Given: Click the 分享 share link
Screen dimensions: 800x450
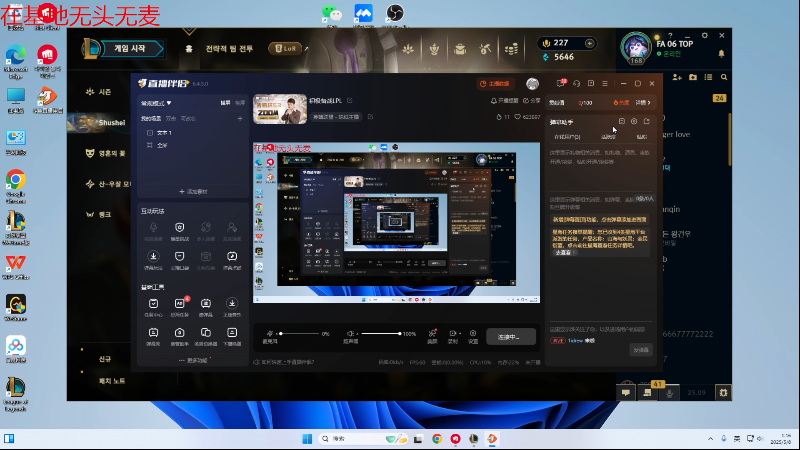Looking at the screenshot, I should coord(532,101).
